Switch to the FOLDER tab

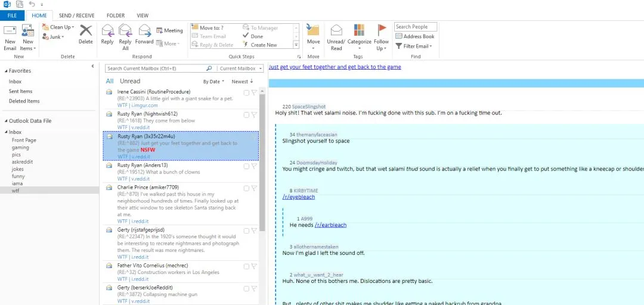pos(116,15)
